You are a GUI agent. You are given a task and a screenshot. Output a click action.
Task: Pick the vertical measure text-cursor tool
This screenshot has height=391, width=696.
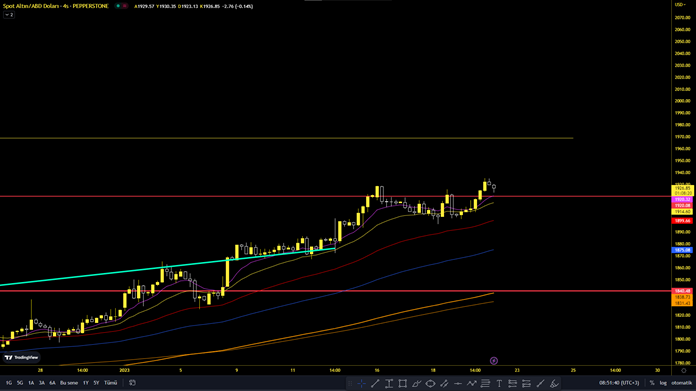tap(389, 383)
